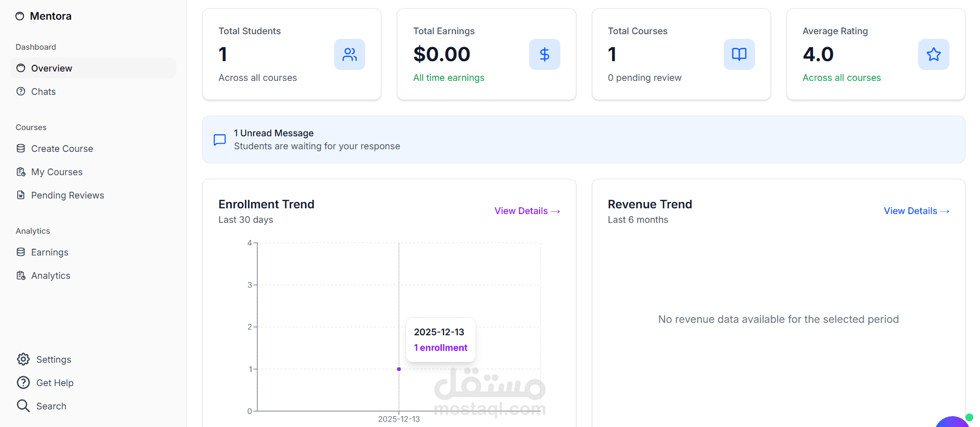Click the Create Course database icon
980x427 pixels.
21,148
